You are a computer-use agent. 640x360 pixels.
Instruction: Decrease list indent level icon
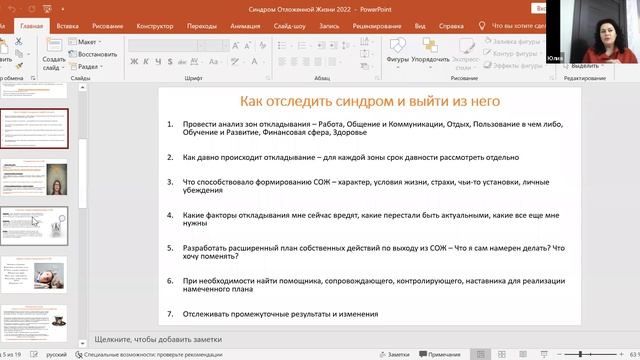pyautogui.click(x=321, y=45)
